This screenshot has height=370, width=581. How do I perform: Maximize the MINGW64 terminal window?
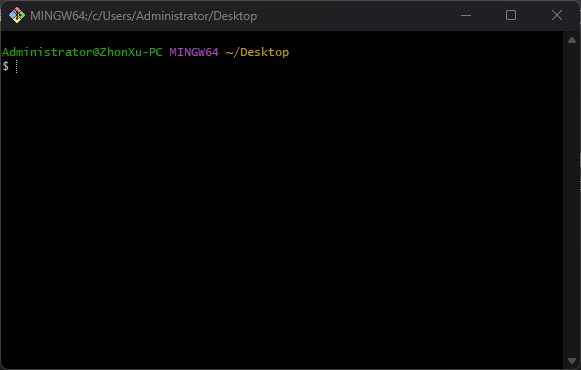click(511, 15)
